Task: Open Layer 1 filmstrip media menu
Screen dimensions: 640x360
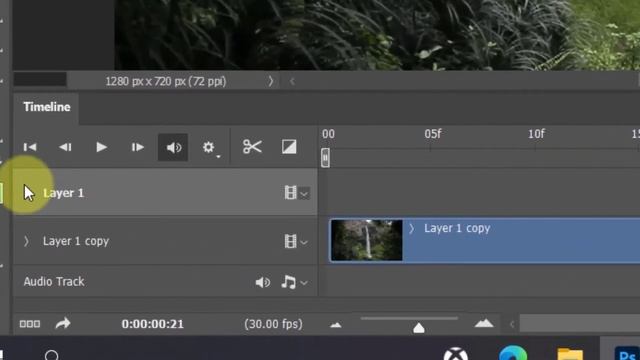Action: point(296,193)
